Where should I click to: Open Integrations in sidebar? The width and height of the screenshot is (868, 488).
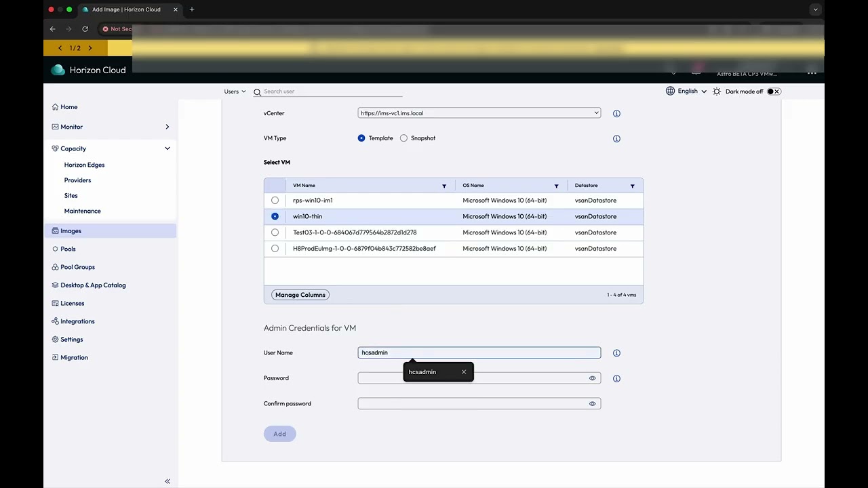click(x=77, y=321)
